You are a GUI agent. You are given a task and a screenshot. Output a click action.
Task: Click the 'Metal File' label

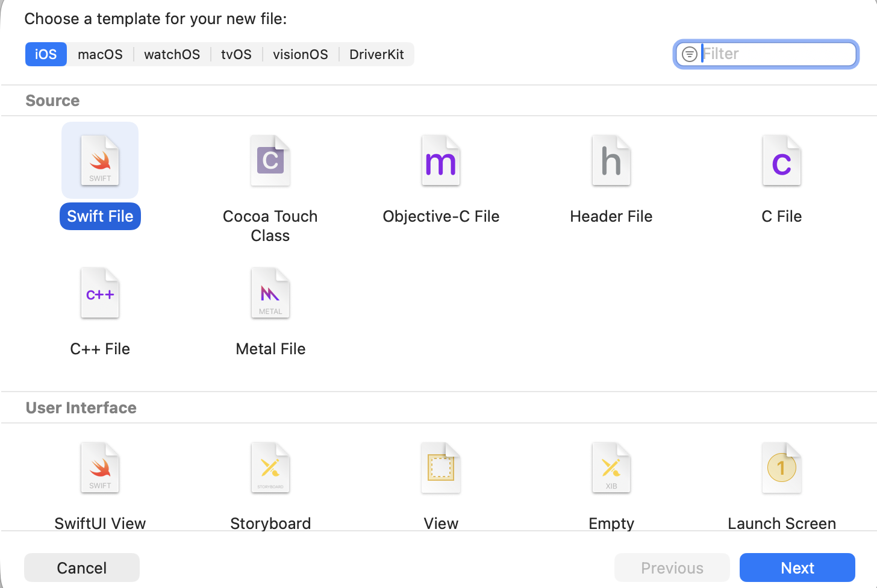click(270, 349)
